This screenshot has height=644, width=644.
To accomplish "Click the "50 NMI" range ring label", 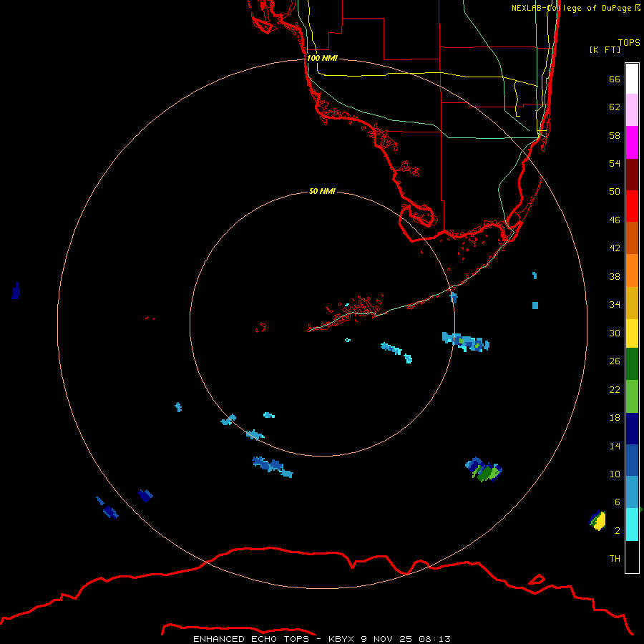I will tap(322, 191).
